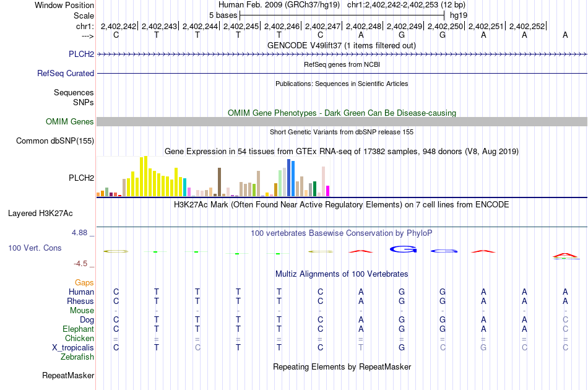Click the 5 bases scale label

pos(223,15)
